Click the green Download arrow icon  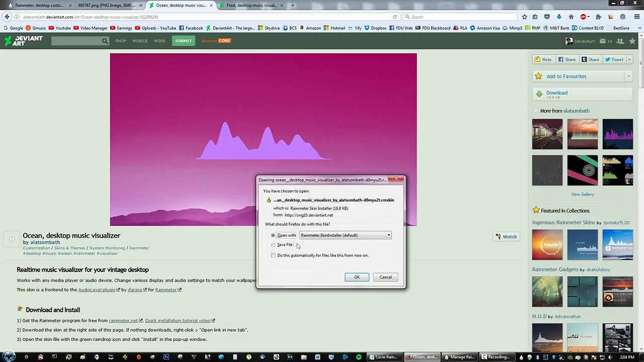tap(539, 94)
